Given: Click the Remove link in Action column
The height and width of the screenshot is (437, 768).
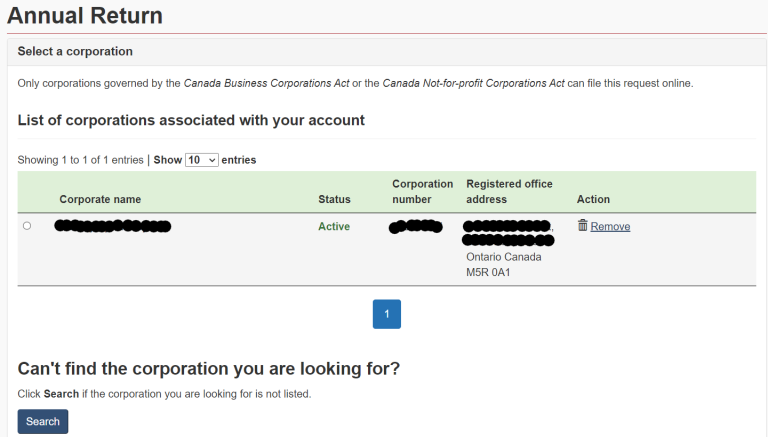Looking at the screenshot, I should coord(610,227).
